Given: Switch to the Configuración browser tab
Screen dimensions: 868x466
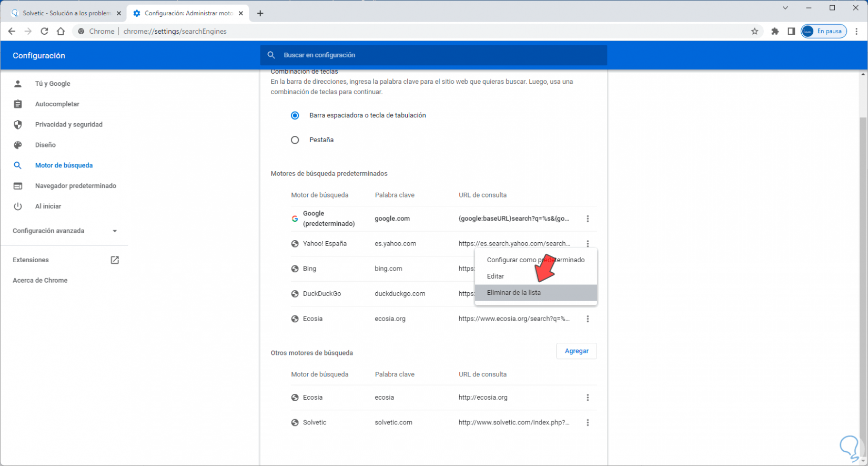Looking at the screenshot, I should point(188,13).
